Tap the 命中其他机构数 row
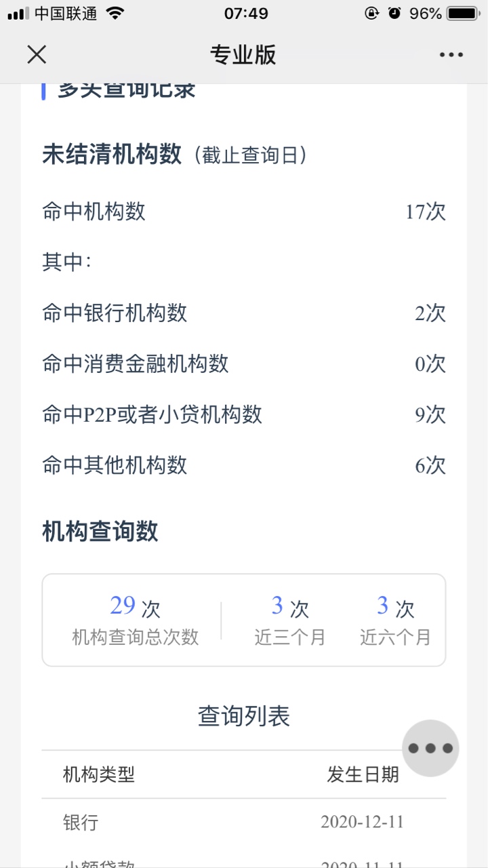 pyautogui.click(x=244, y=465)
